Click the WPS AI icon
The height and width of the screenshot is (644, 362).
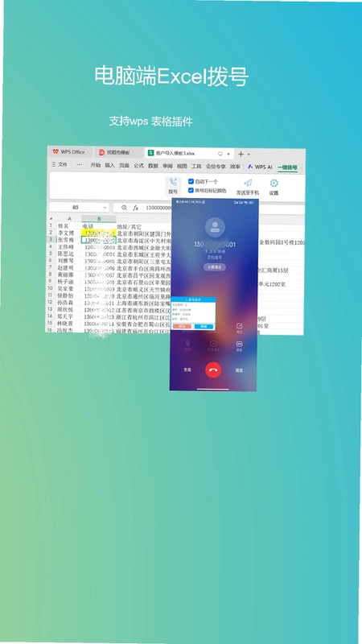250,167
